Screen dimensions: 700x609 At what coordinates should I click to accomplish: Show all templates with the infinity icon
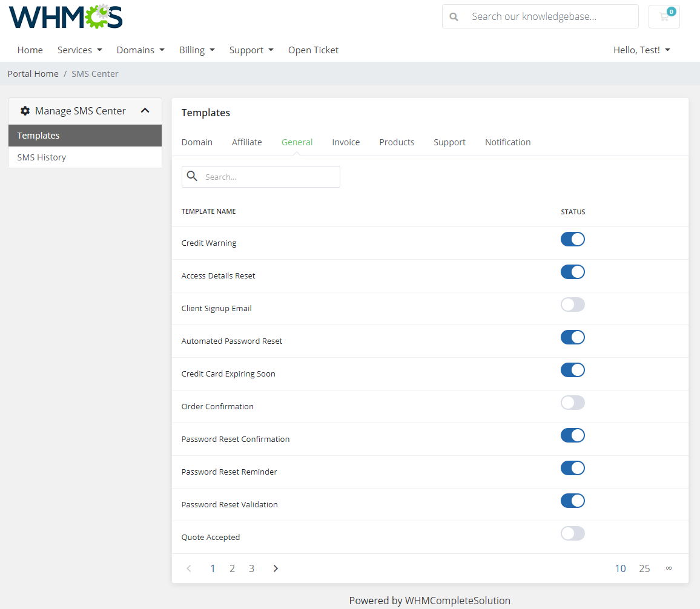click(669, 568)
